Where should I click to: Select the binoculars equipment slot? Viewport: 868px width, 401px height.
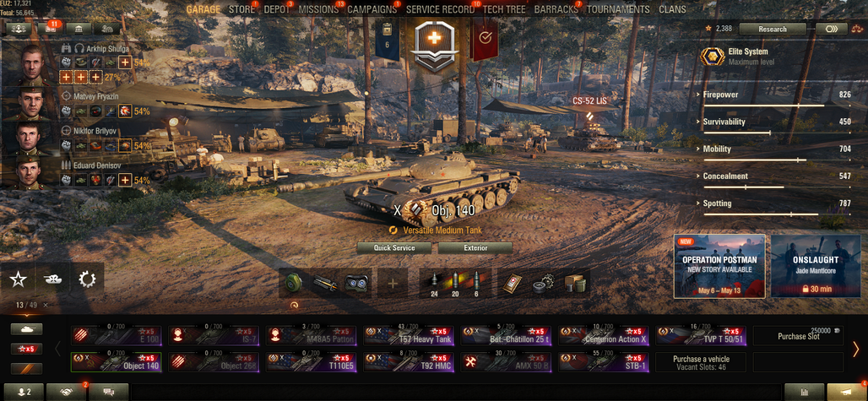coord(355,284)
